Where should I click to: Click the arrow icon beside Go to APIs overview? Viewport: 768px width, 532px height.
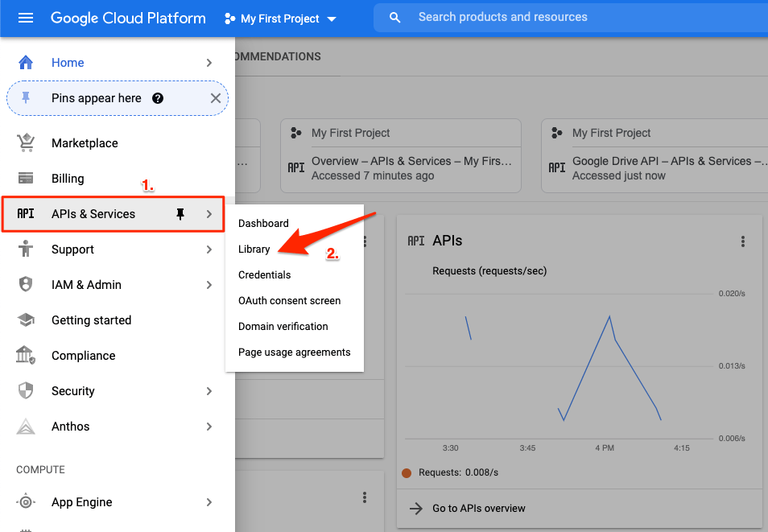point(416,509)
